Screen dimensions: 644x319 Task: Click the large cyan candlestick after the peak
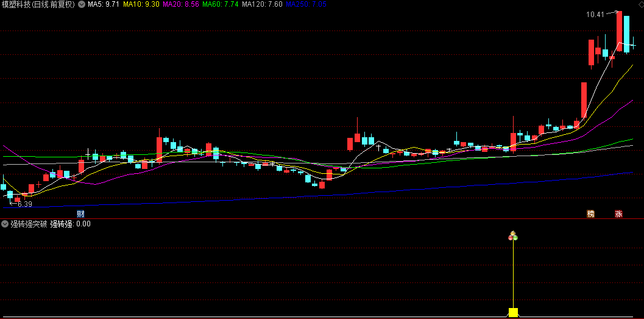coord(626,34)
